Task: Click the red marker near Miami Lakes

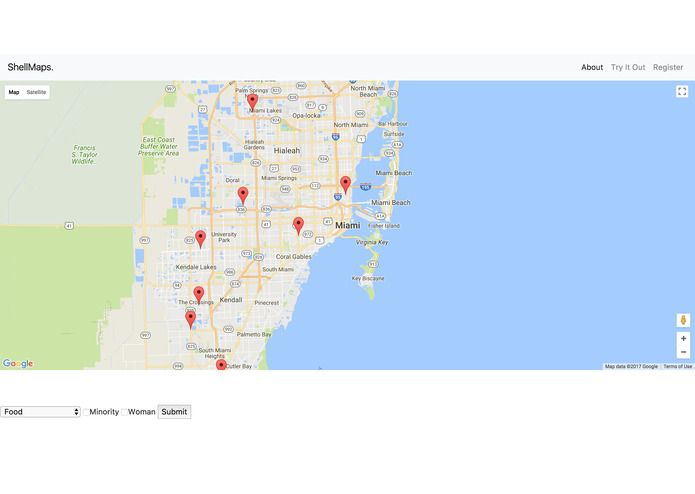Action: coord(252,103)
